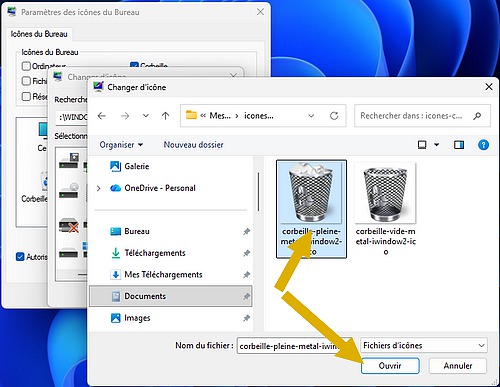This screenshot has width=500, height=387.
Task: Open Mes Téléchargements in the sidebar
Action: pyautogui.click(x=163, y=275)
